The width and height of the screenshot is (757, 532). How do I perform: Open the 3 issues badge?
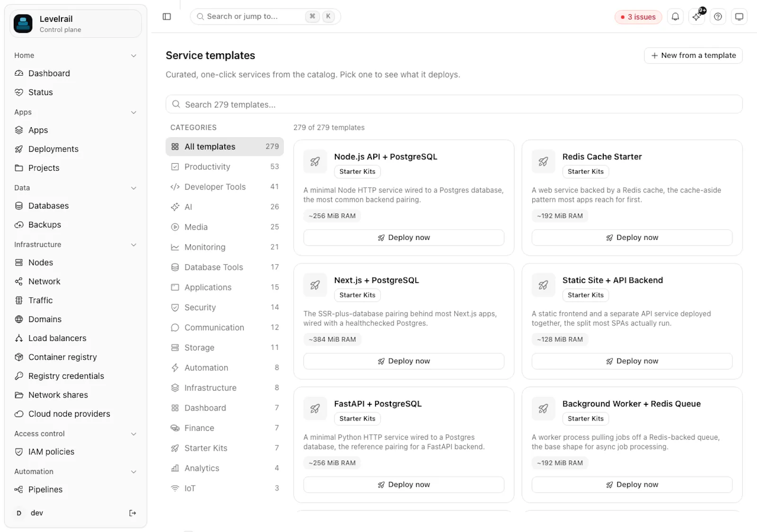(x=638, y=17)
